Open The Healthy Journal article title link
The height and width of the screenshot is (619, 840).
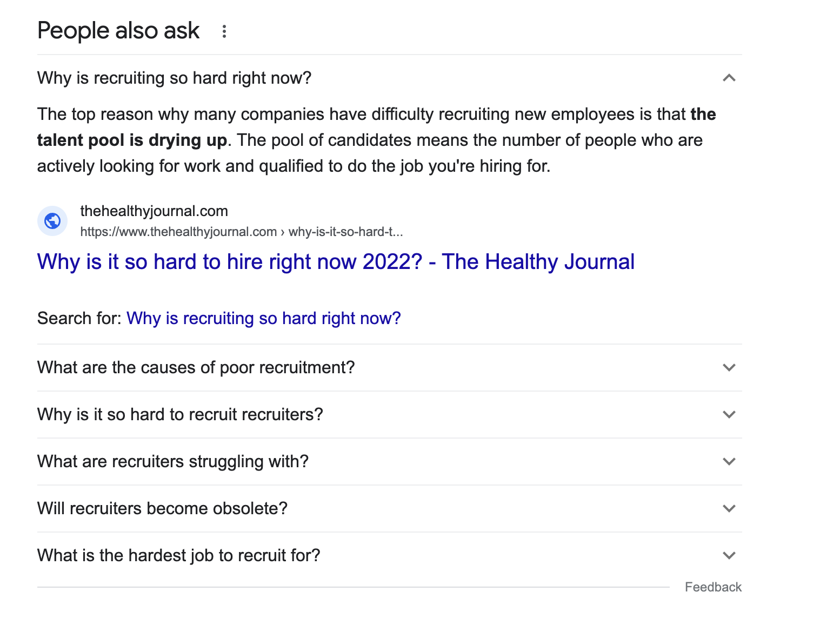336,262
